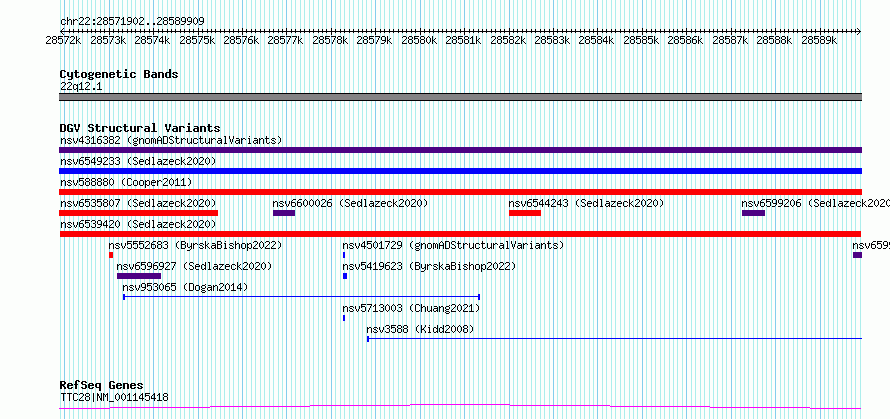This screenshot has width=890, height=419.
Task: Click the 22q12.1 band label
Action: 81,86
